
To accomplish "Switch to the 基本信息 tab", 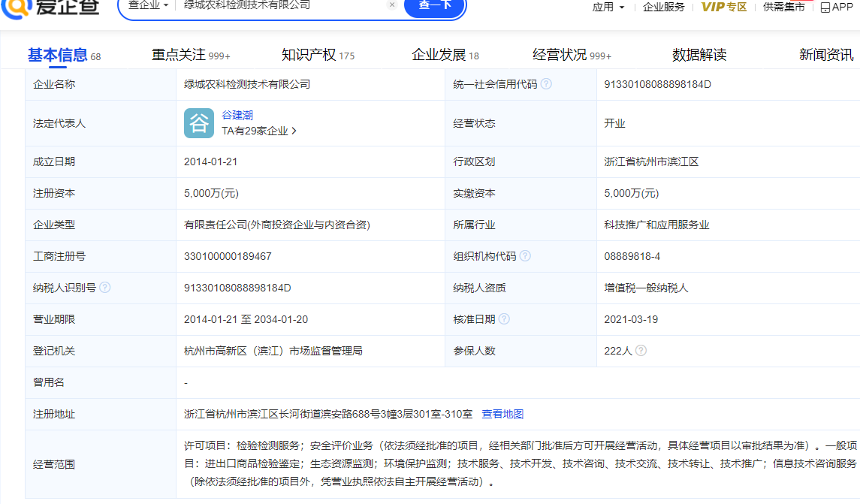I will 64,56.
